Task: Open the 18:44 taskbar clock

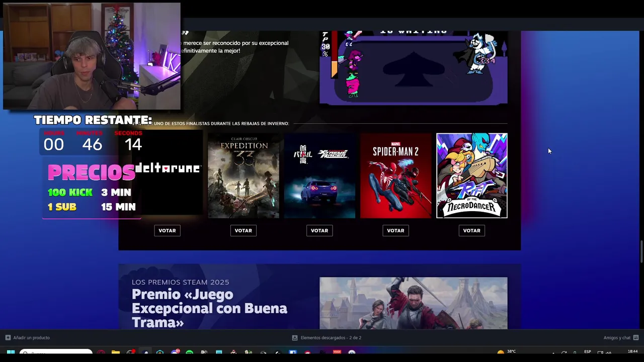Action: (x=633, y=351)
